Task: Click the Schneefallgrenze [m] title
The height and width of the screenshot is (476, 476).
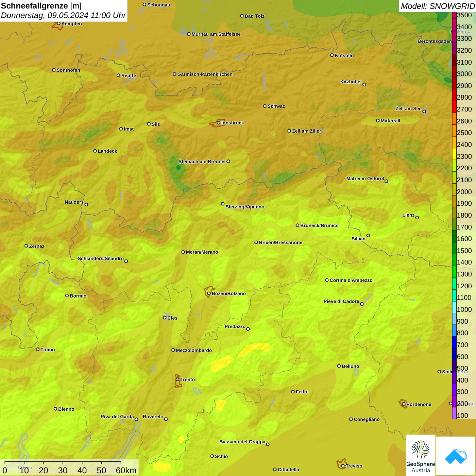Action: click(41, 6)
